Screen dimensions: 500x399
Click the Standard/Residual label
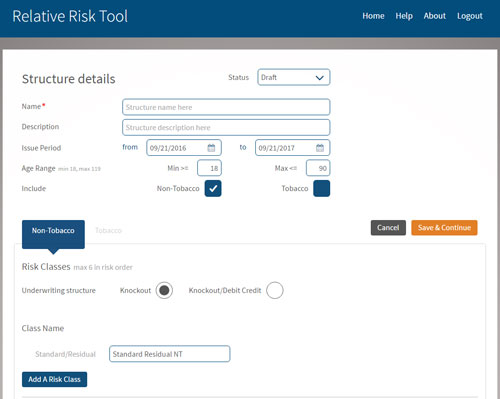pos(65,354)
